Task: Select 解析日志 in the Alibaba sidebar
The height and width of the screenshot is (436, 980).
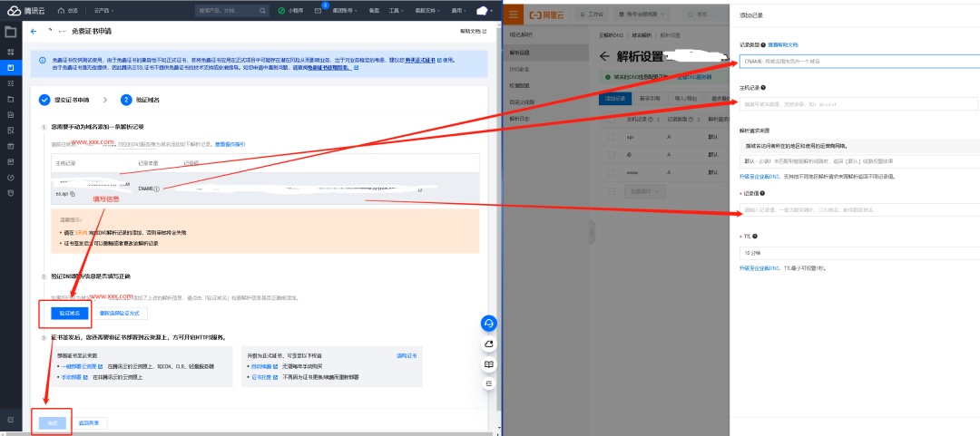Action: point(519,118)
